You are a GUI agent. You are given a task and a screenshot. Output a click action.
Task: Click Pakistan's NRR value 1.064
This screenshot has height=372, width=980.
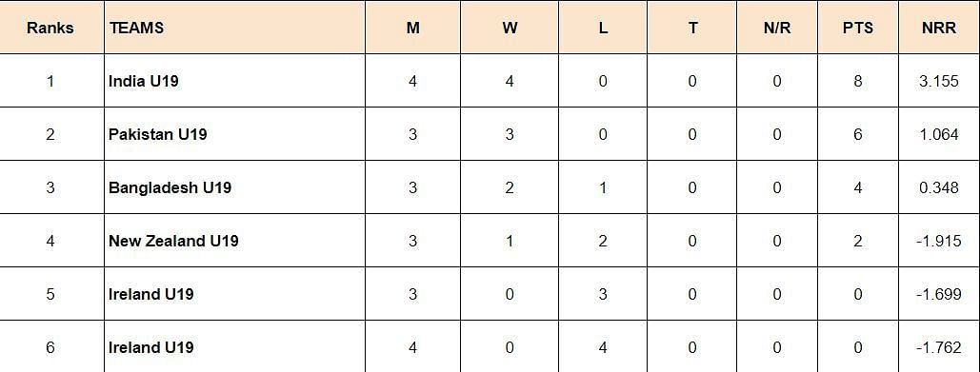939,134
